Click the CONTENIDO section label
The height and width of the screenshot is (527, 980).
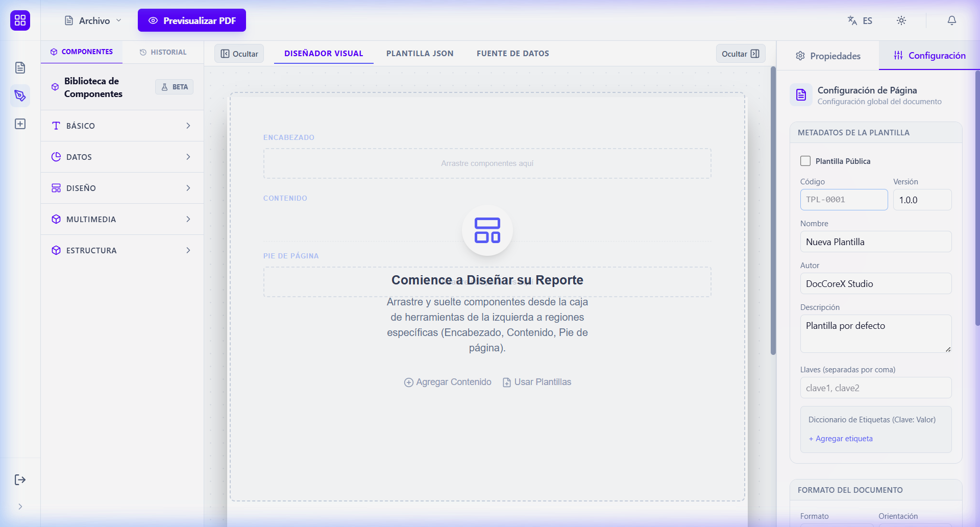(x=285, y=198)
